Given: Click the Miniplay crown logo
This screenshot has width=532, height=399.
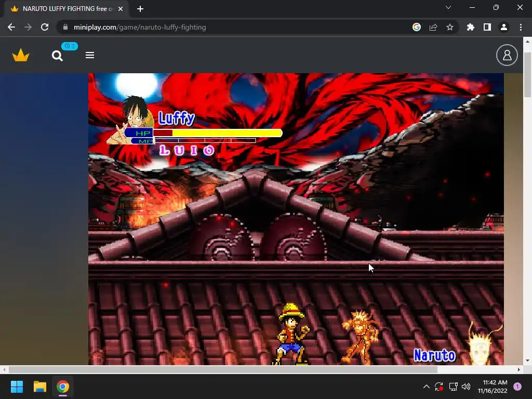Looking at the screenshot, I should [21, 55].
